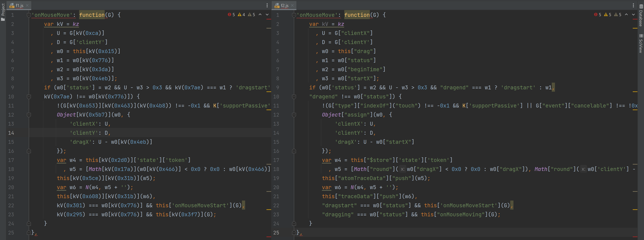Screen dimensions: 644x240
Task: Collapse the if block at f2.js line 10
Action: click(294, 97)
